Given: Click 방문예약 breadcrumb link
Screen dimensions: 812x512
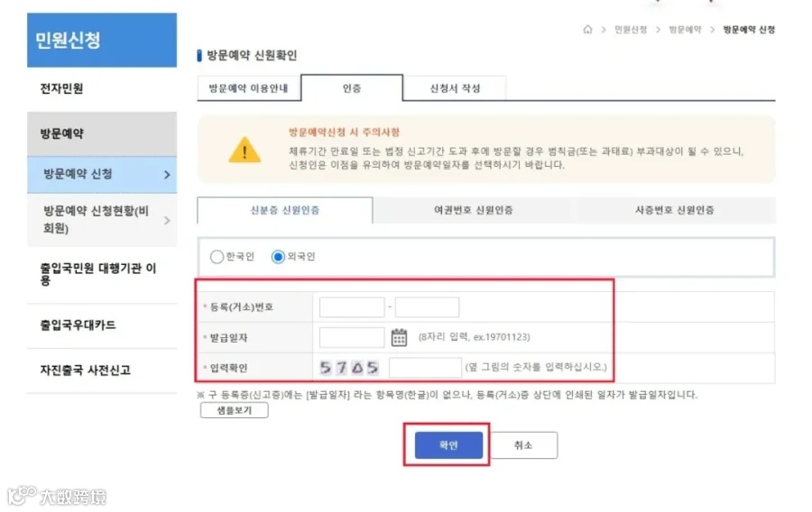Looking at the screenshot, I should pyautogui.click(x=685, y=30).
